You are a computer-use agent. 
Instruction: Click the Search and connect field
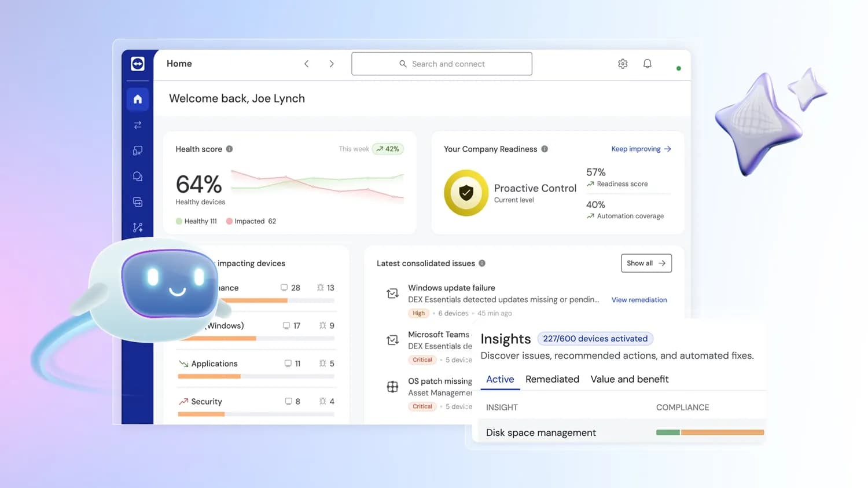(x=442, y=64)
